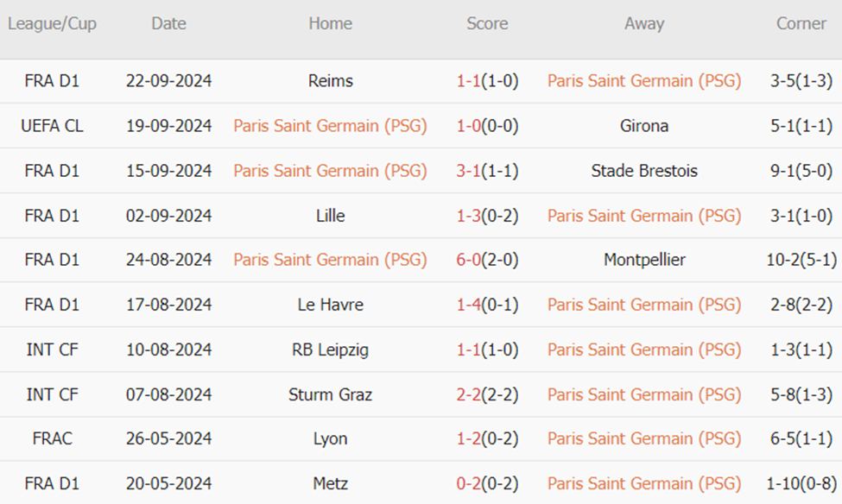The image size is (842, 504).
Task: Click the 26-05-2024 date of Lyon match
Action: 168,438
